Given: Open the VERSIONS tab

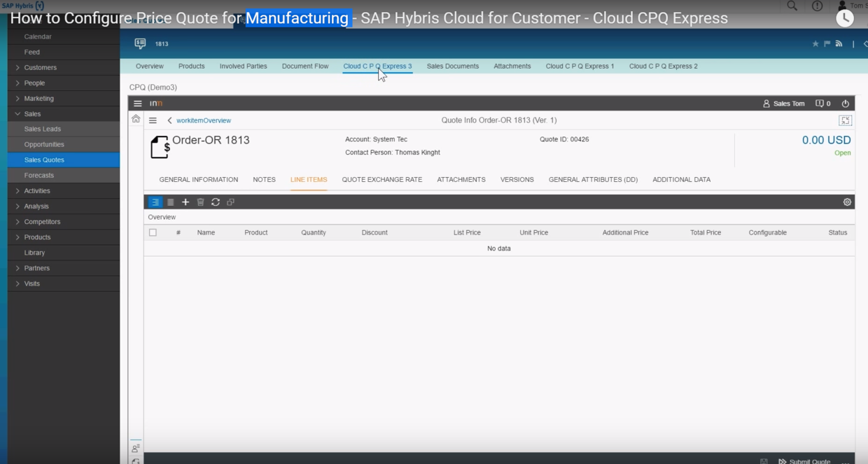Looking at the screenshot, I should [x=517, y=180].
